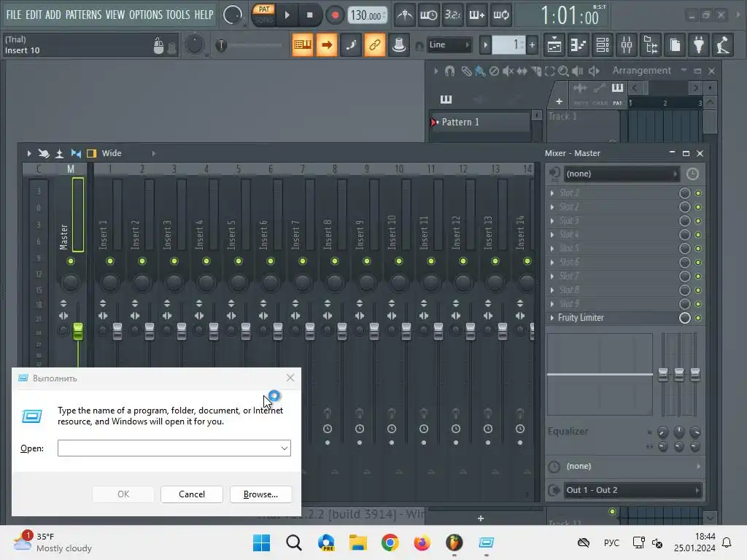The height and width of the screenshot is (560, 747).
Task: Click the orange link chain icon
Action: click(375, 45)
